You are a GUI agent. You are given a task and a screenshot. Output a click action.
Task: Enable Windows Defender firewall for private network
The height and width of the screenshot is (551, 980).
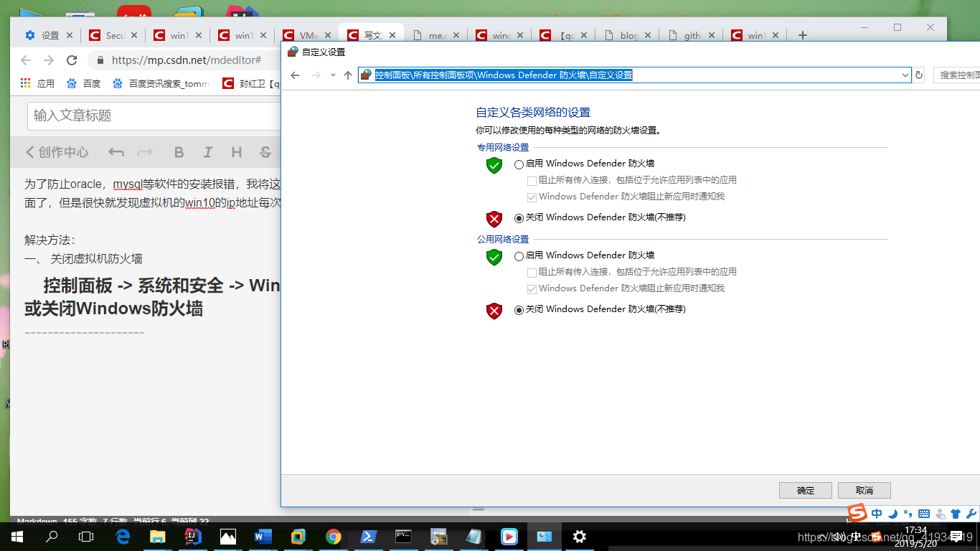tap(519, 164)
